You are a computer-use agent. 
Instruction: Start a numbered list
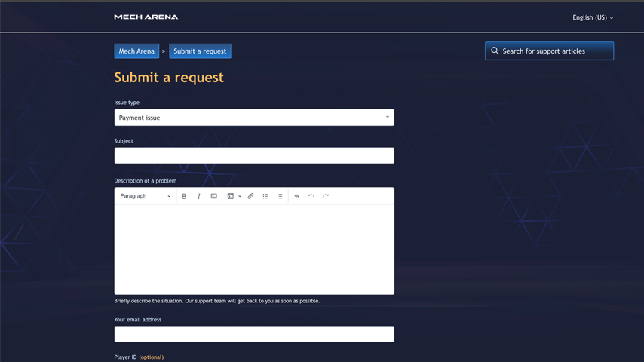[280, 196]
